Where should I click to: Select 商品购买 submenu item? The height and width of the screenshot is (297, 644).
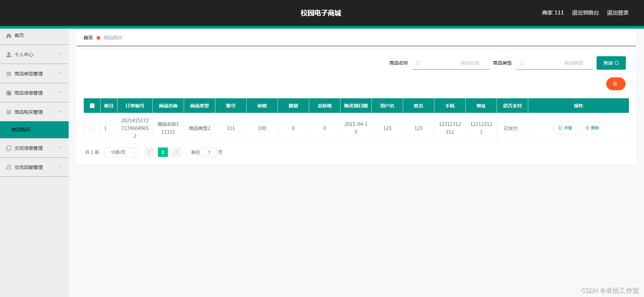tap(34, 130)
